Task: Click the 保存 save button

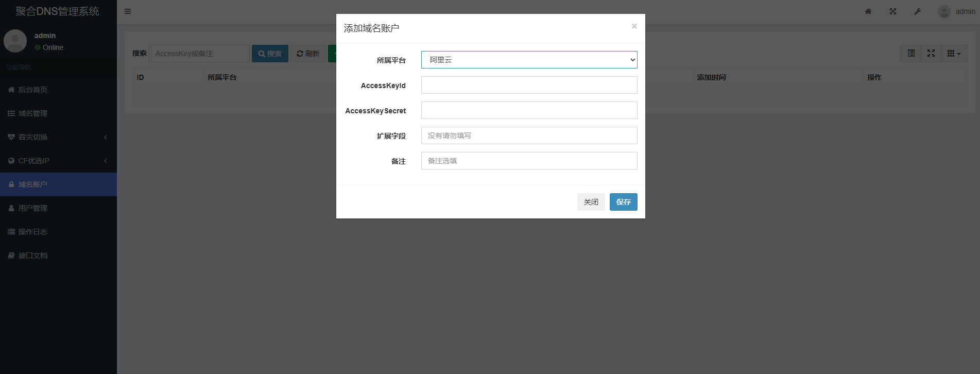Action: (623, 202)
